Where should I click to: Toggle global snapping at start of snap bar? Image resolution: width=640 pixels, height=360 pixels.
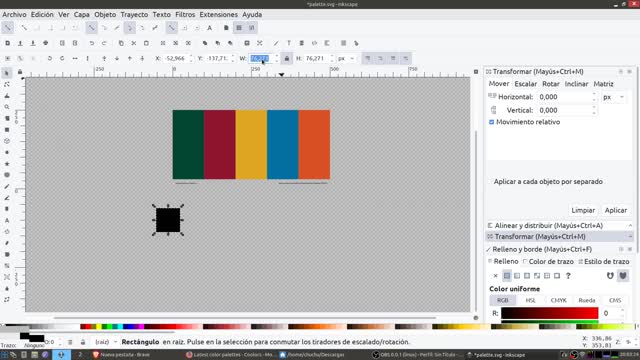[8, 28]
